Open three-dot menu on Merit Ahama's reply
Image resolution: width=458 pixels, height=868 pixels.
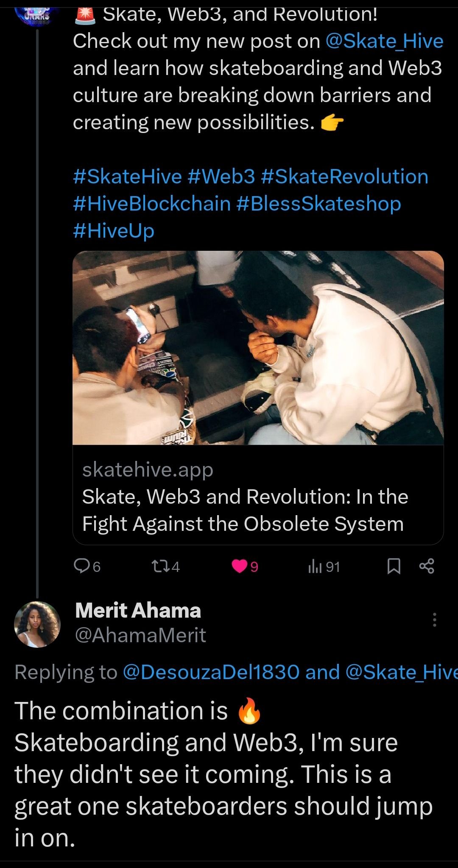pyautogui.click(x=434, y=620)
